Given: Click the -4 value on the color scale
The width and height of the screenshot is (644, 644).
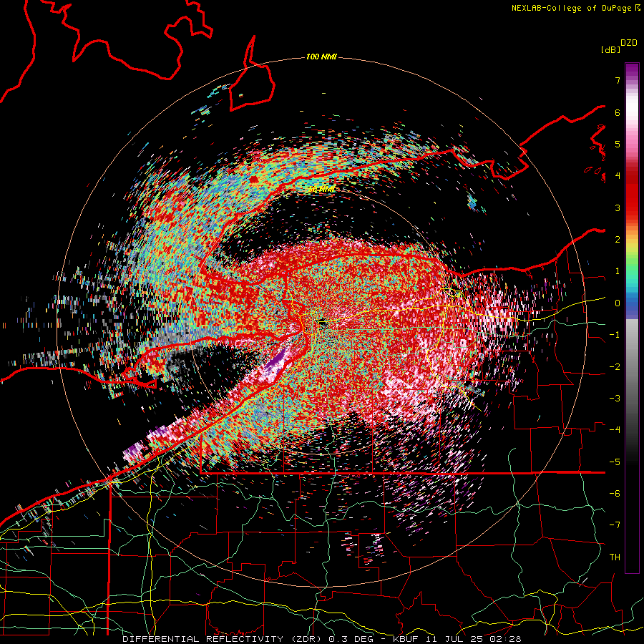Looking at the screenshot, I should [x=615, y=430].
